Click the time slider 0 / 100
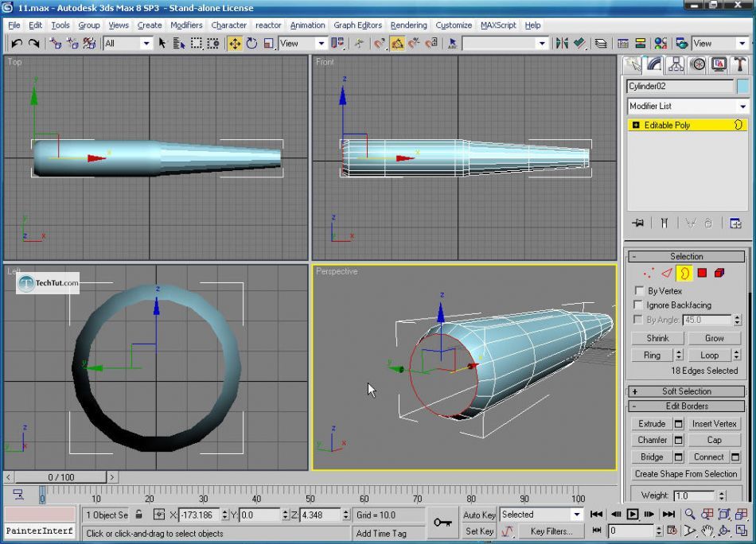The image size is (756, 544). (60, 477)
